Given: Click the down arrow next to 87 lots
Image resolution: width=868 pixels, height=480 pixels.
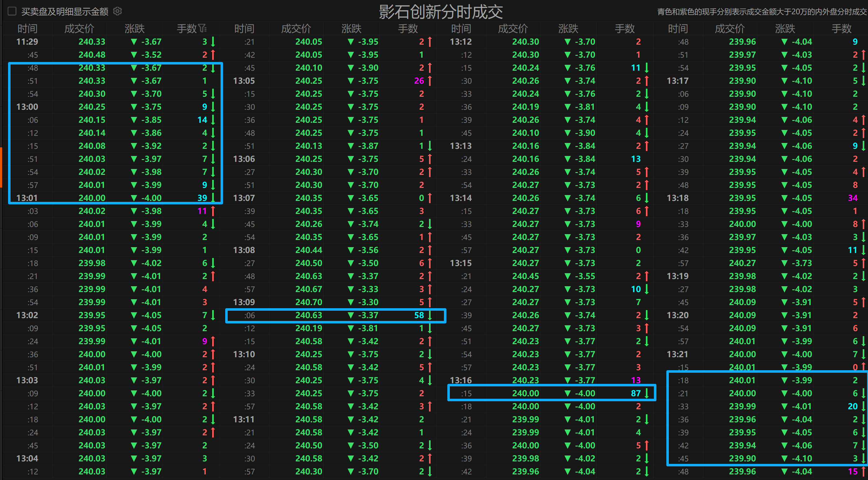Looking at the screenshot, I should 646,393.
